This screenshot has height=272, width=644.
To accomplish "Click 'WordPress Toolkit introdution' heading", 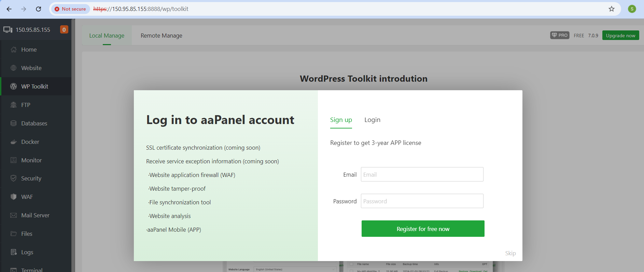I will 364,79.
